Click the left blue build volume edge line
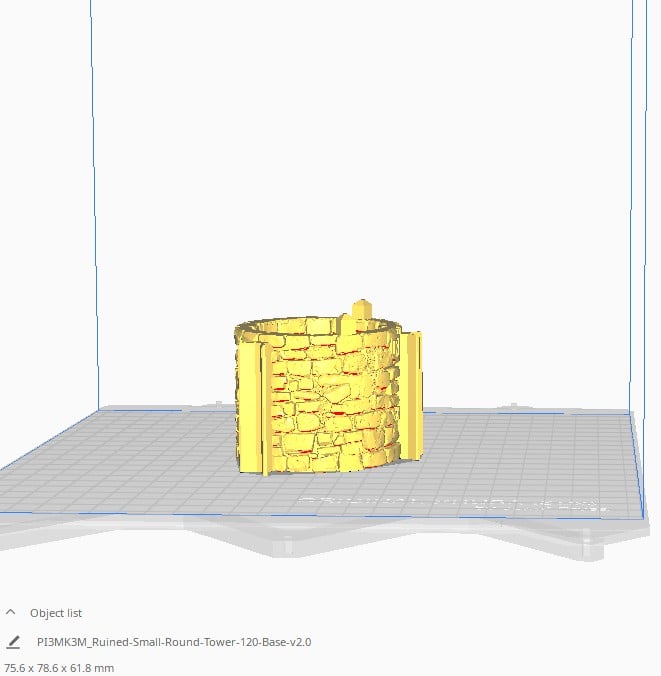Image resolution: width=661 pixels, height=676 pixels. (x=92, y=200)
